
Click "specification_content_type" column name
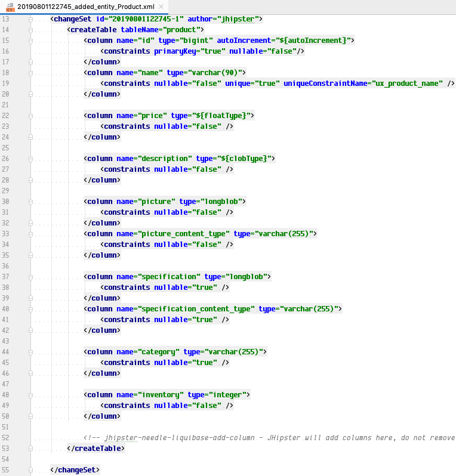tap(196, 309)
